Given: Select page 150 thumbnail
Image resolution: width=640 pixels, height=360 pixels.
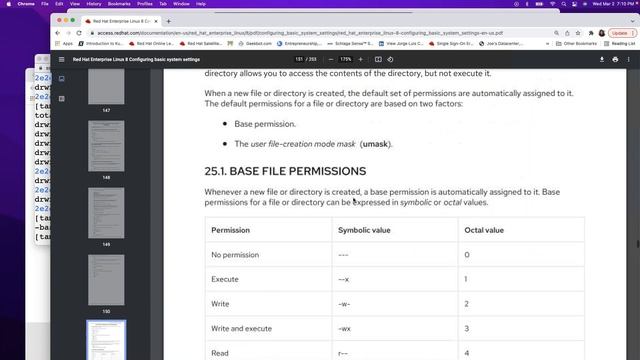Looking at the screenshot, I should coord(106,280).
